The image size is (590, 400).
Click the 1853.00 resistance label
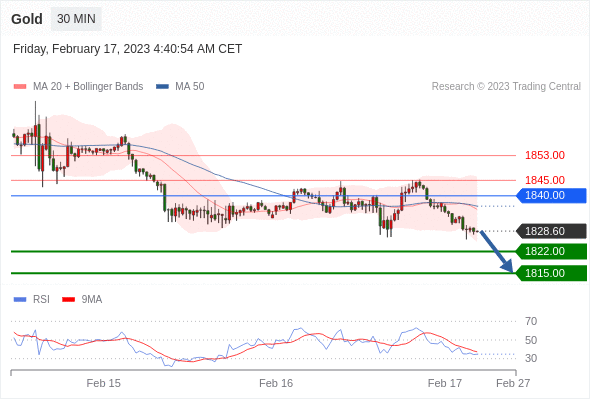(545, 155)
